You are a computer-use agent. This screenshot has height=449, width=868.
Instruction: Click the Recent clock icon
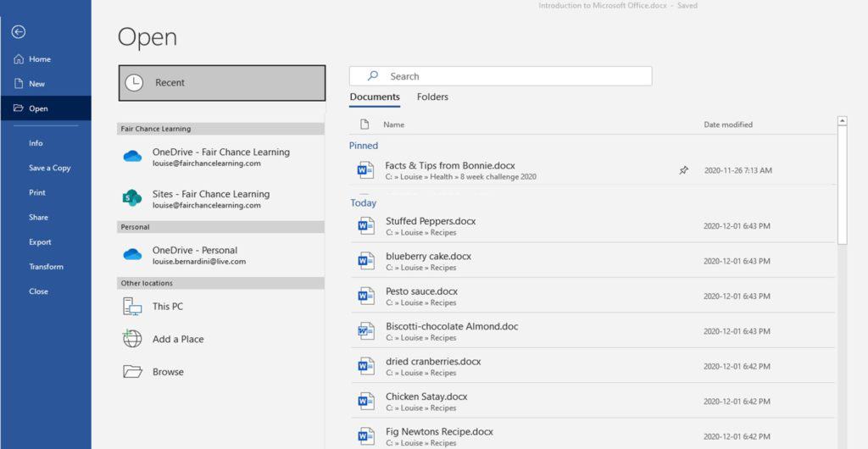pyautogui.click(x=134, y=83)
